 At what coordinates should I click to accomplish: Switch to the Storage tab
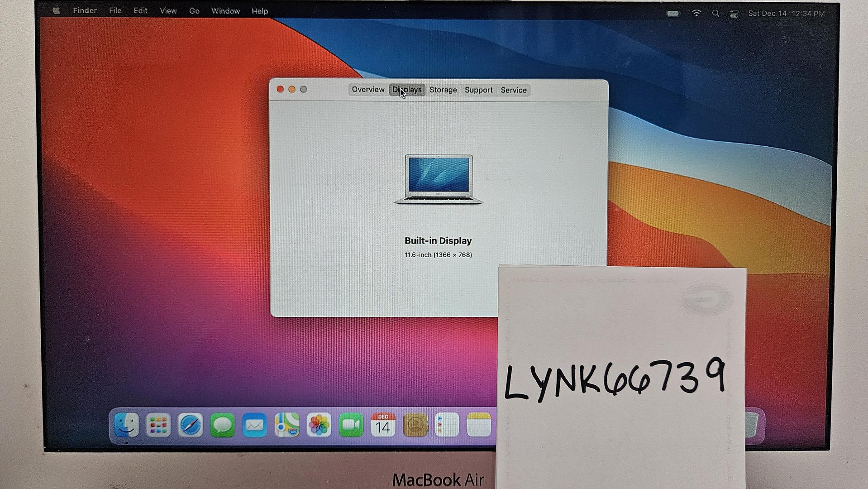[x=443, y=90]
